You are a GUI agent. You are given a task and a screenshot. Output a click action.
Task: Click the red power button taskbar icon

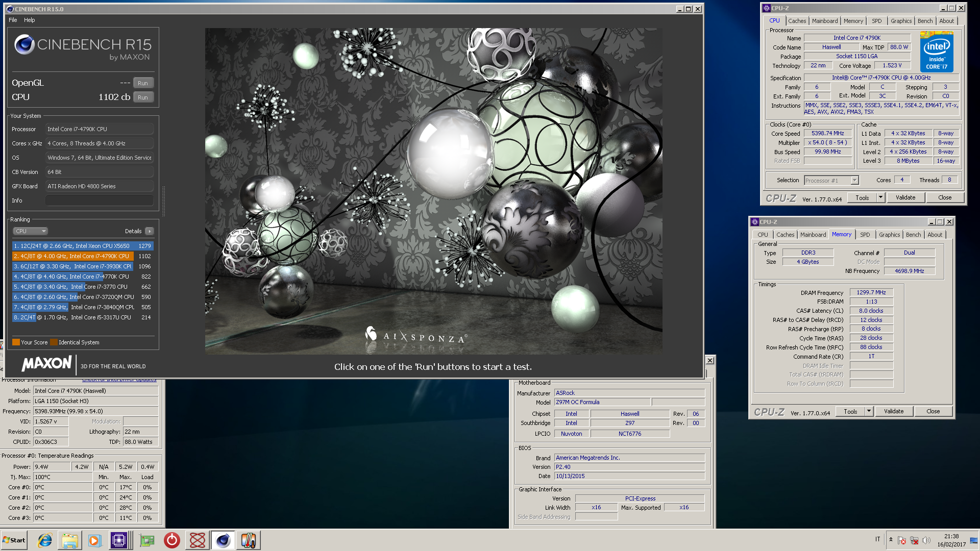pyautogui.click(x=172, y=540)
